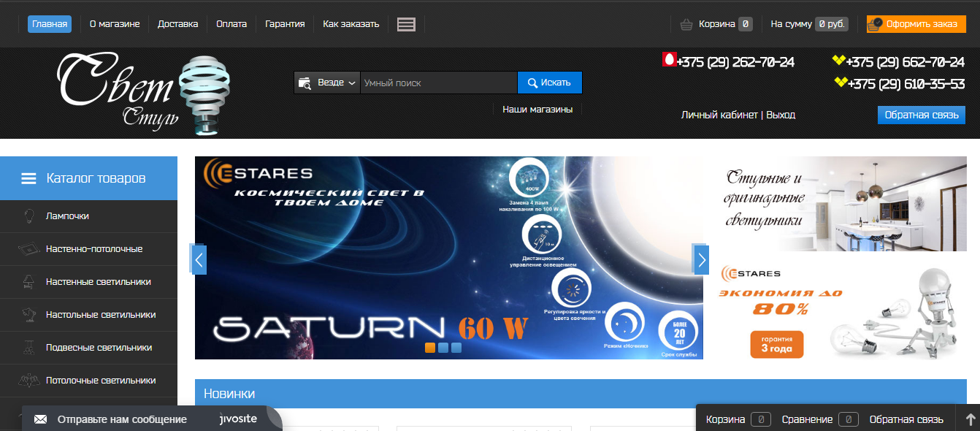
Task: Open the Доставка menu item
Action: tap(178, 24)
